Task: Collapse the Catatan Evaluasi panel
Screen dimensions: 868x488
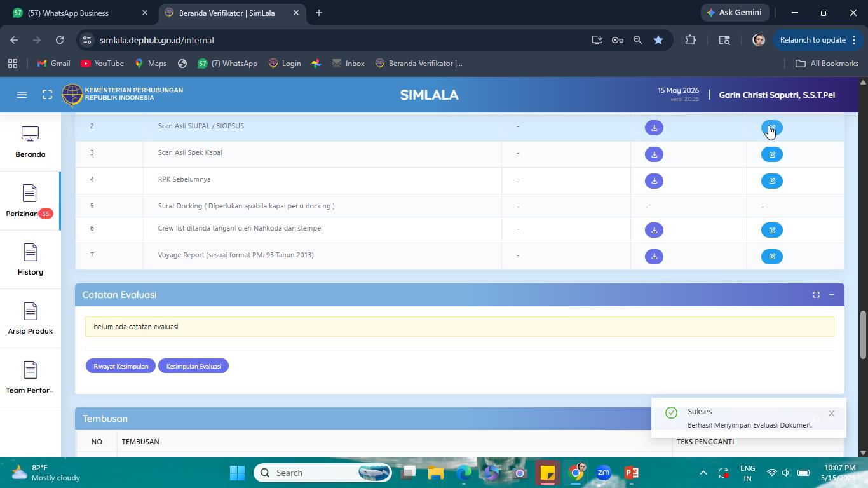Action: pos(831,295)
